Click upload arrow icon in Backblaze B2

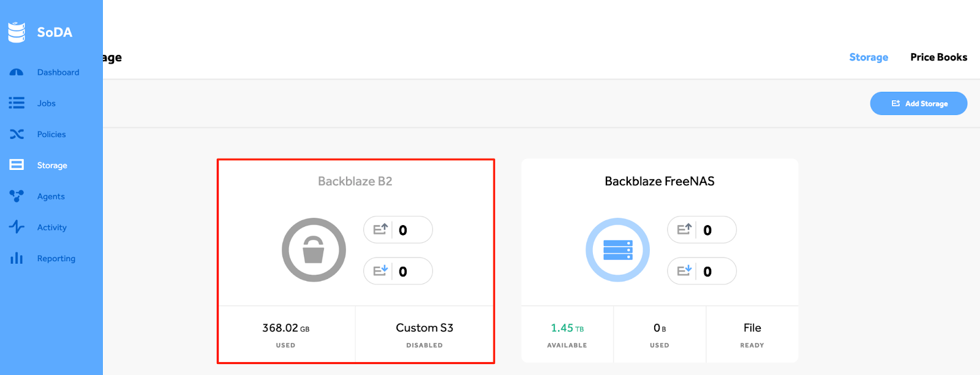[380, 229]
